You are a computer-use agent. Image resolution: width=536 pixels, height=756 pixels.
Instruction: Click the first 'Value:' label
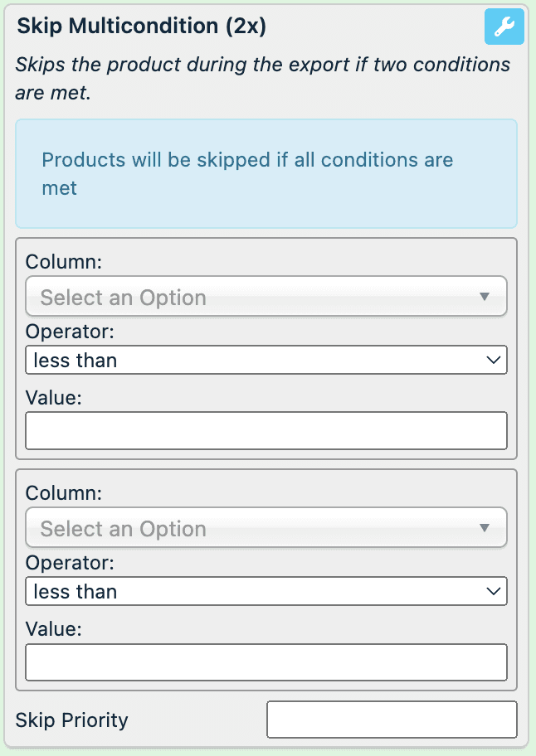click(x=54, y=398)
